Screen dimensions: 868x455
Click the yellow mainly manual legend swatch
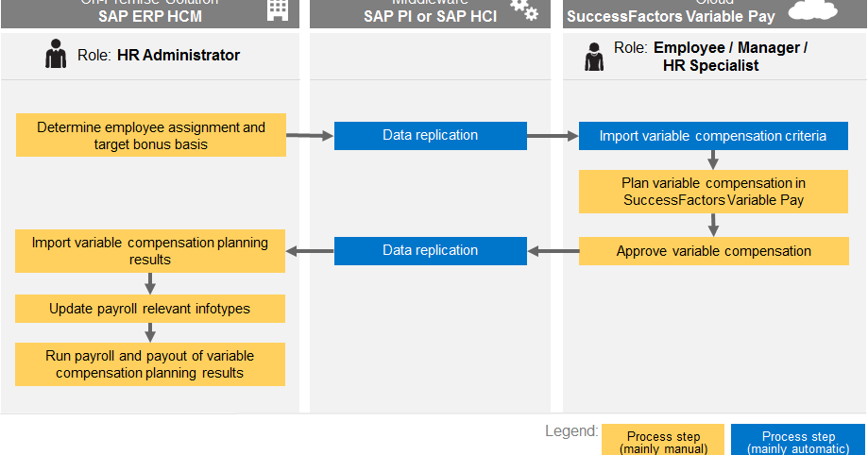coord(662,440)
